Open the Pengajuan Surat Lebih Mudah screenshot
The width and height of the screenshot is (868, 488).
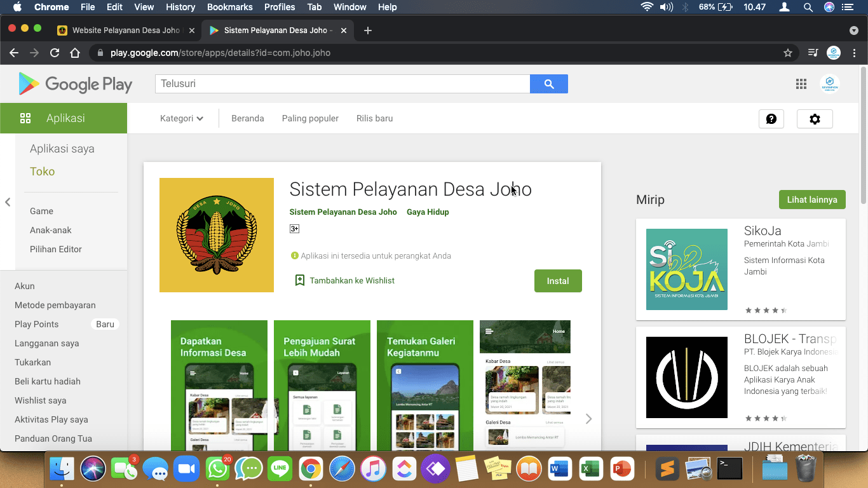click(x=322, y=386)
